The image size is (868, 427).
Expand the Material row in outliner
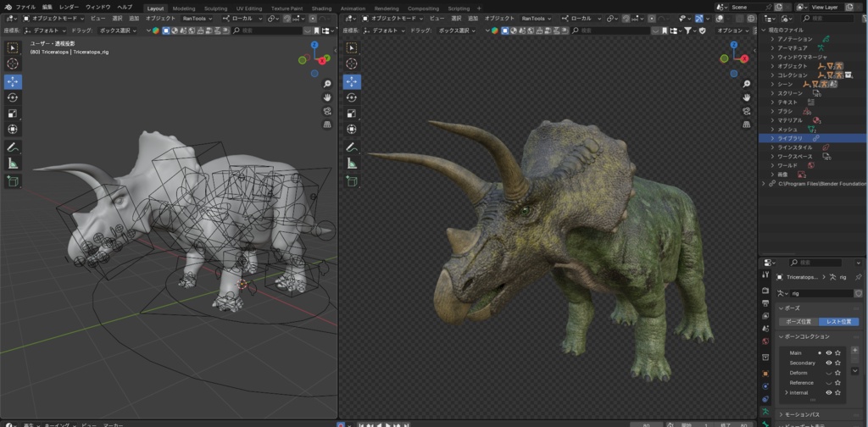[773, 120]
